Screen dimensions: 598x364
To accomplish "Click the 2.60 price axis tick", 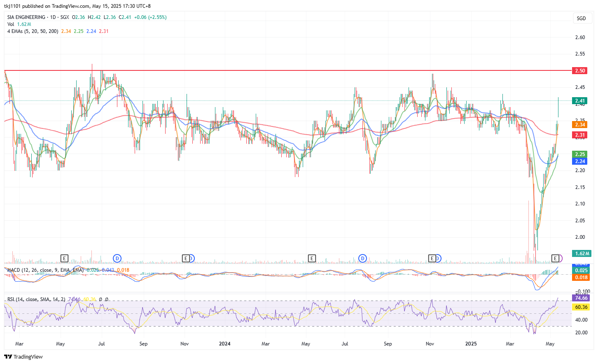I will click(580, 37).
